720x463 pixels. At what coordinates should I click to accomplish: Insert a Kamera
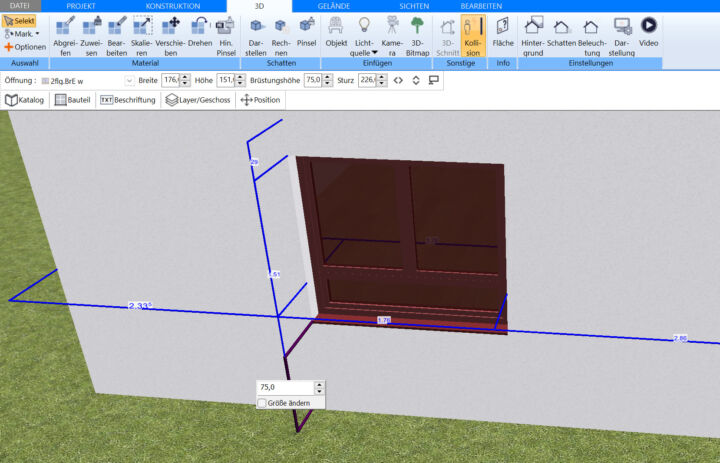392,36
